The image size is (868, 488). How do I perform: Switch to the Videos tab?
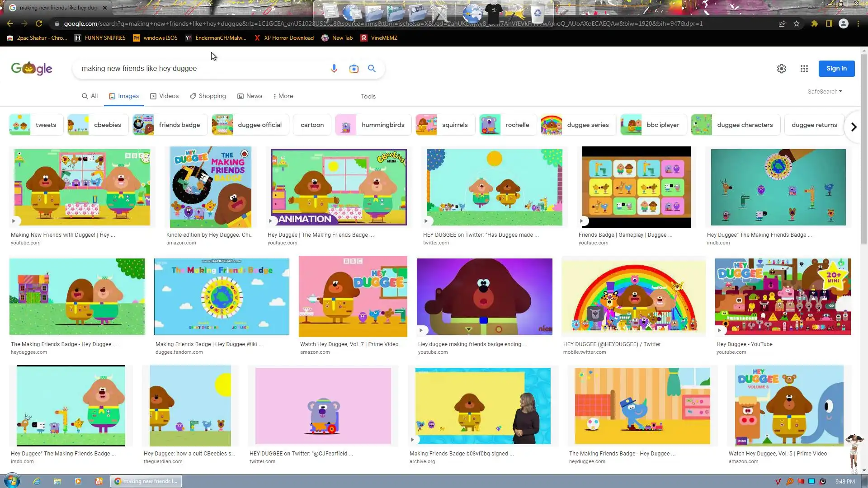pos(164,96)
